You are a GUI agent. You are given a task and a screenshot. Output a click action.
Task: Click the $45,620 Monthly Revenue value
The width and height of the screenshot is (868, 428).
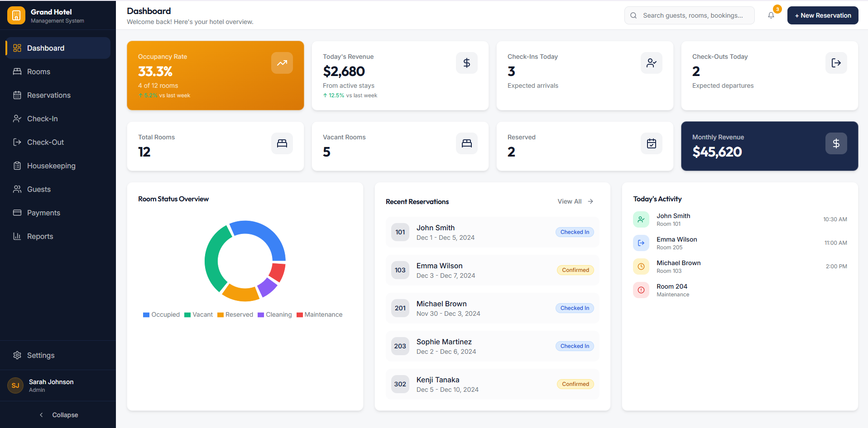[x=717, y=152]
